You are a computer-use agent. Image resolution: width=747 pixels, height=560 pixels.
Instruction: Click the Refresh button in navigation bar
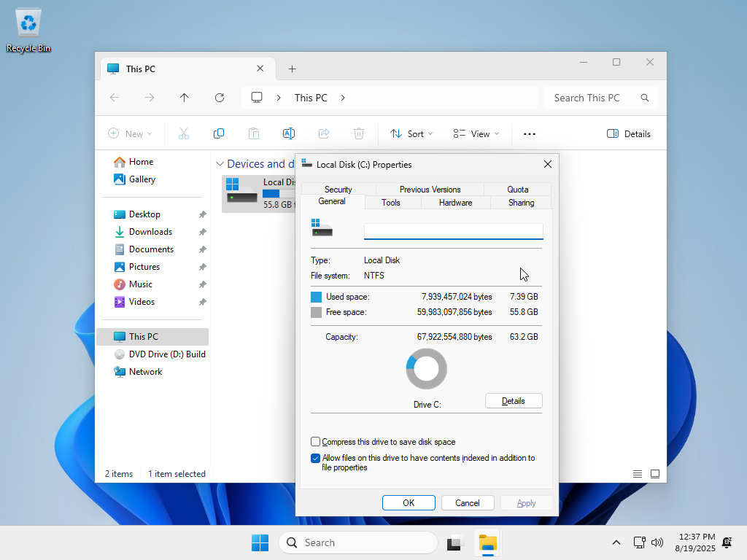tap(220, 98)
